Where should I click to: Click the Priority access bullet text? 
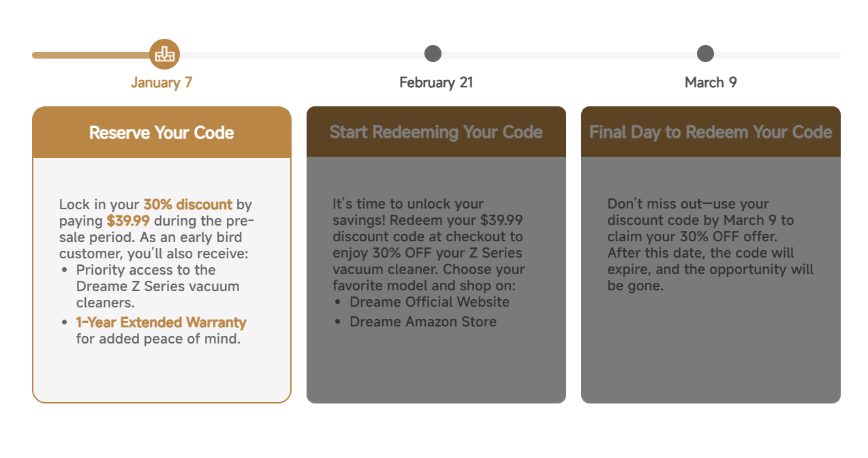158,286
